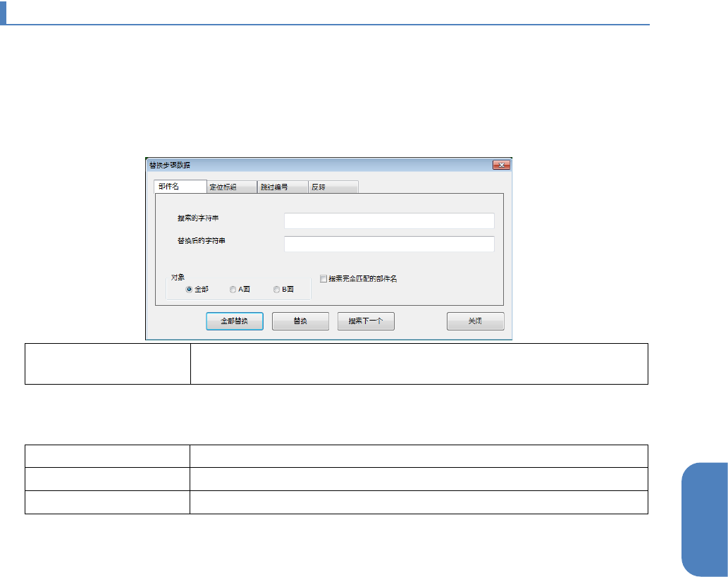Click the 全部替换 button

pyautogui.click(x=235, y=321)
